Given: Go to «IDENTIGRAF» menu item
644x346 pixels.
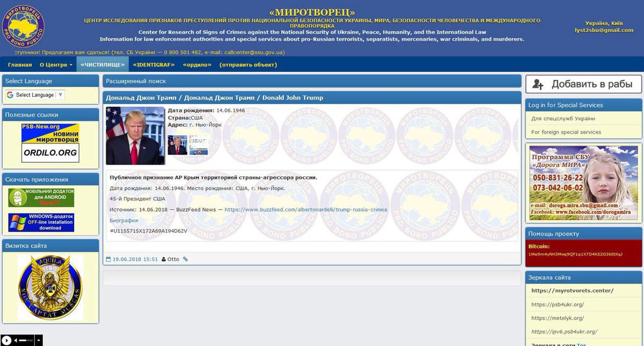Looking at the screenshot, I should point(155,65).
